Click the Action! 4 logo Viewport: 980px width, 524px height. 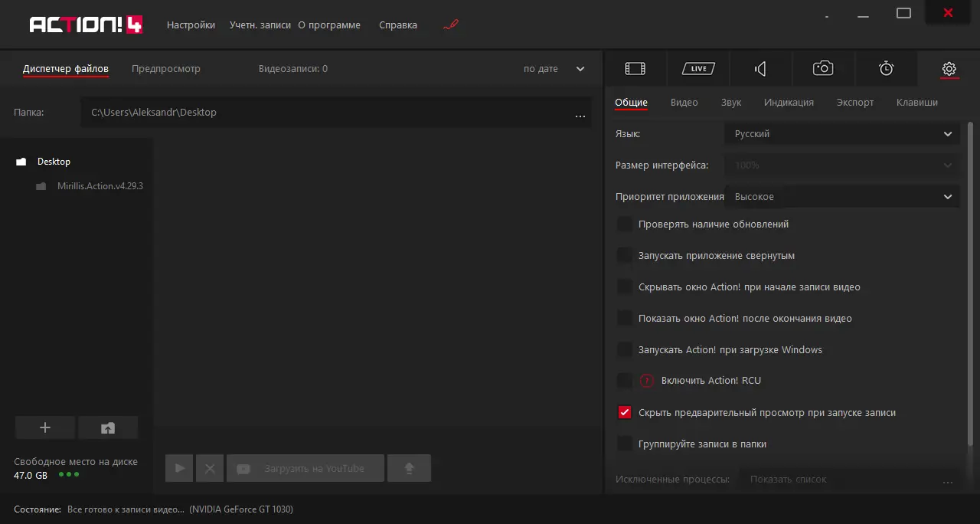(x=86, y=25)
